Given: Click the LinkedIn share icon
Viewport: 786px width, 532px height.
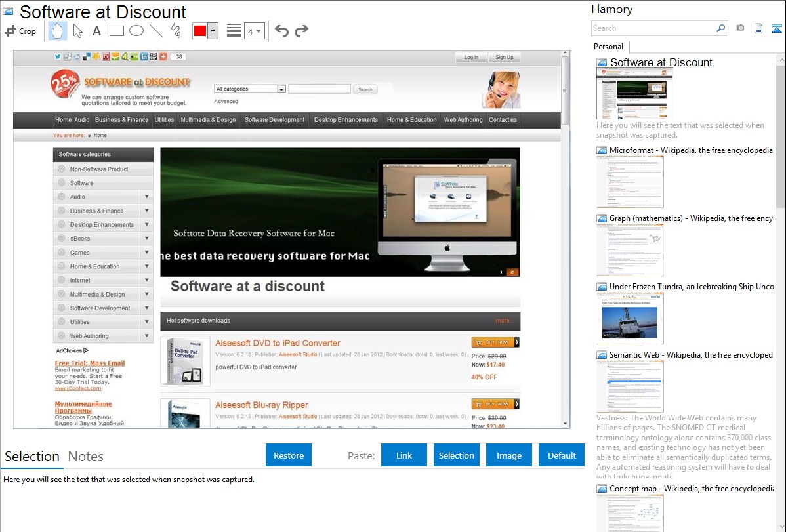Looking at the screenshot, I should pos(144,56).
